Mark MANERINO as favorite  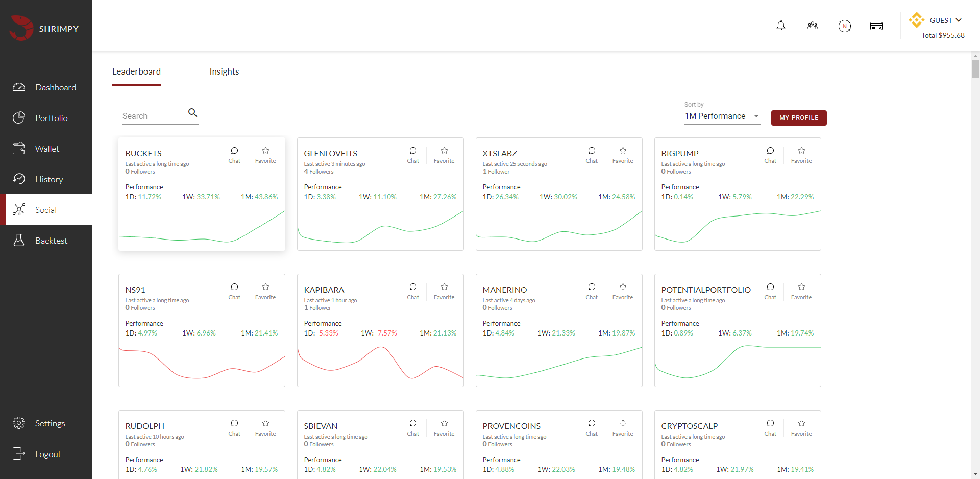[x=623, y=291]
